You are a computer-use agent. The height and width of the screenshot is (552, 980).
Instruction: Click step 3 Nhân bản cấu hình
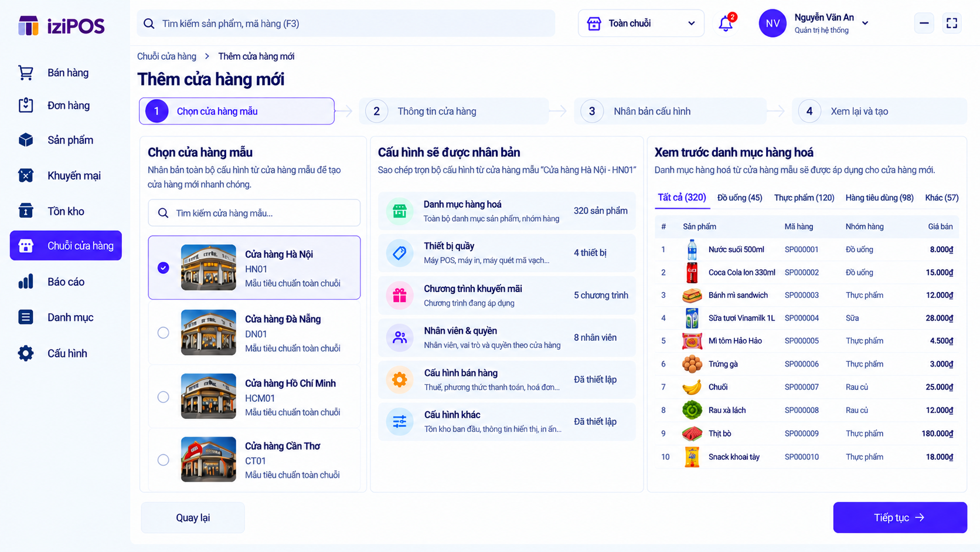[x=670, y=111]
